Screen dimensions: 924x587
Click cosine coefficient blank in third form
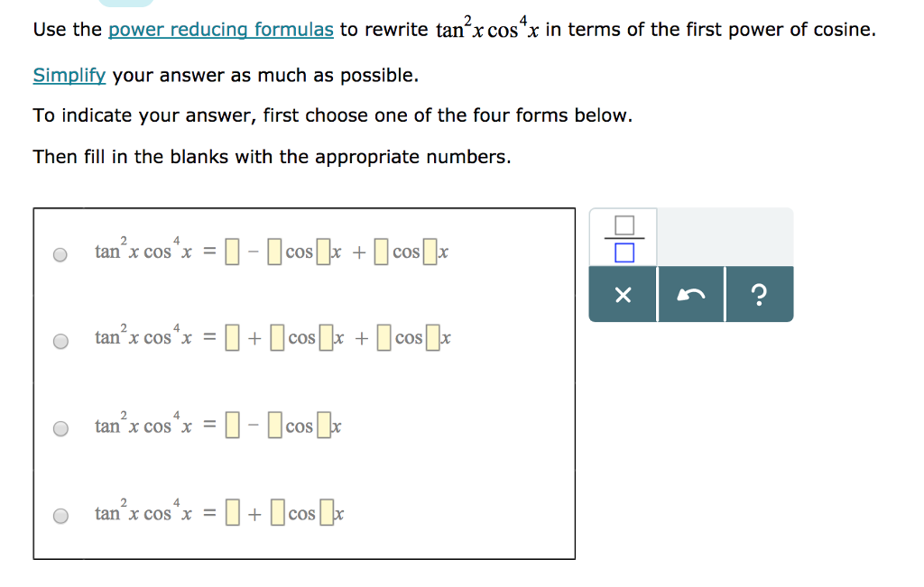point(274,425)
